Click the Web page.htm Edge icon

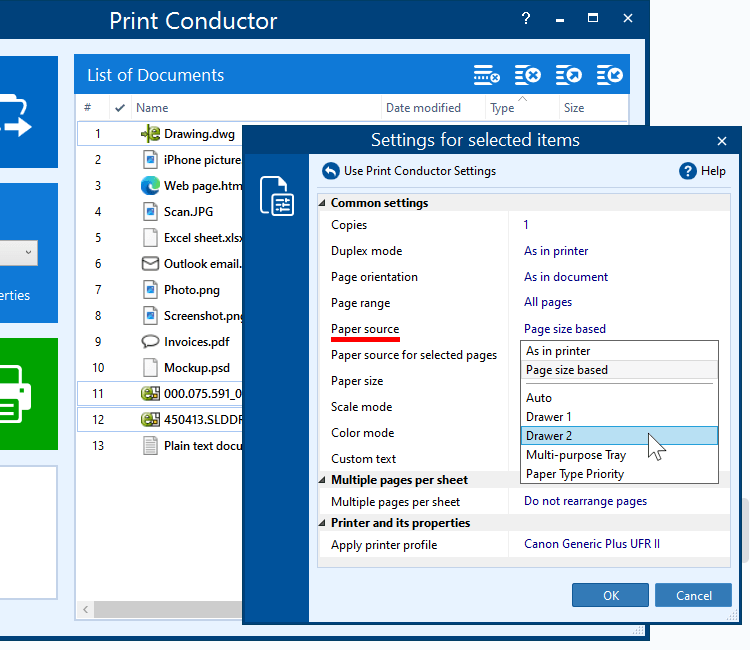point(150,186)
